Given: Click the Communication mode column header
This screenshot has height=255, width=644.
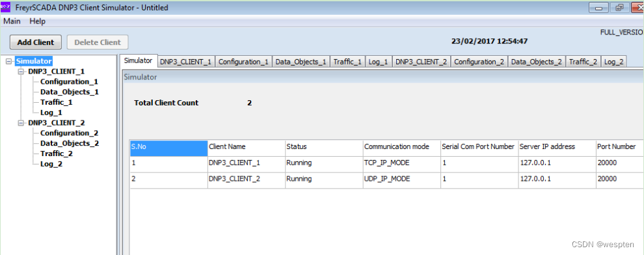Looking at the screenshot, I should 401,148.
